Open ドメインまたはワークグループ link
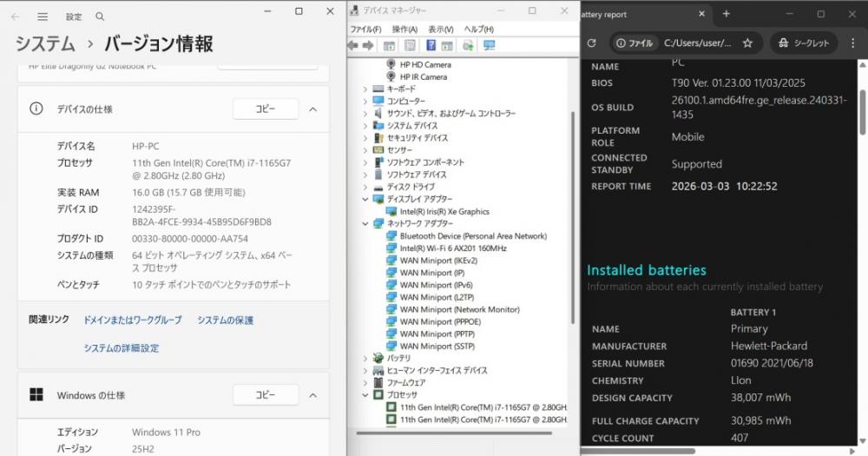 (x=132, y=320)
